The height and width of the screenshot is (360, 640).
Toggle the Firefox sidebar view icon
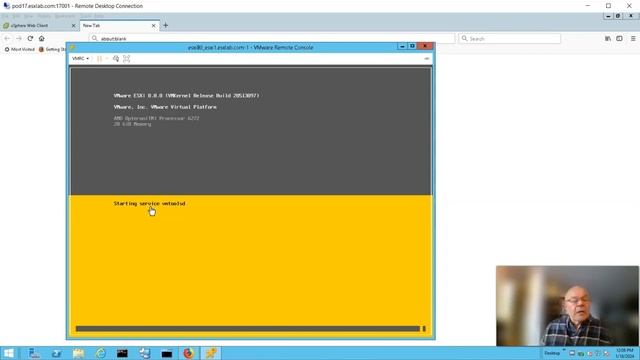pyautogui.click(x=619, y=38)
